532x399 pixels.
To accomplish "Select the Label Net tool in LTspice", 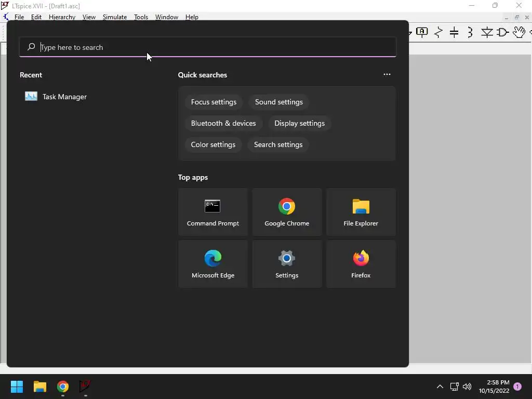I will point(422,32).
